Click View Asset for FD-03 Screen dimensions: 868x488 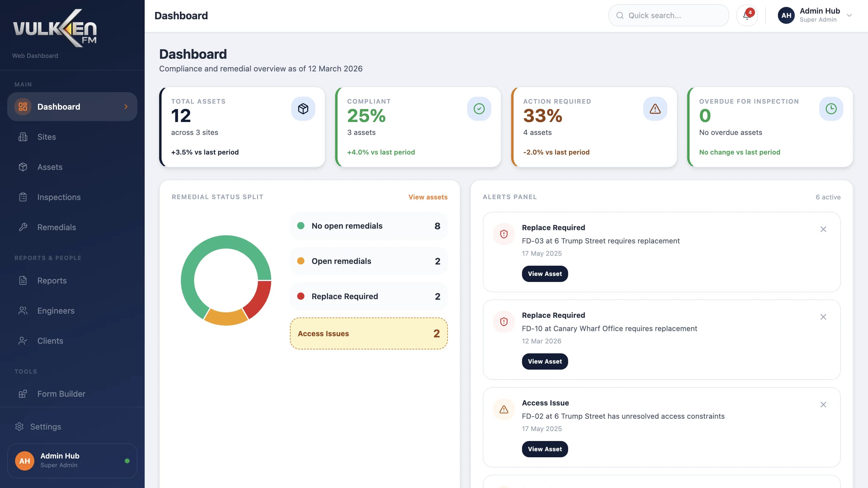point(545,274)
